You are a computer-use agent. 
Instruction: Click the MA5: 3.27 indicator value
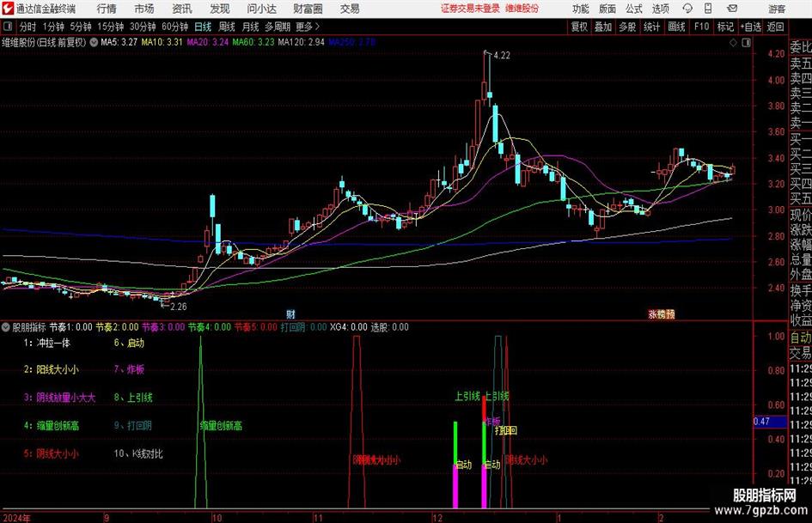(119, 42)
